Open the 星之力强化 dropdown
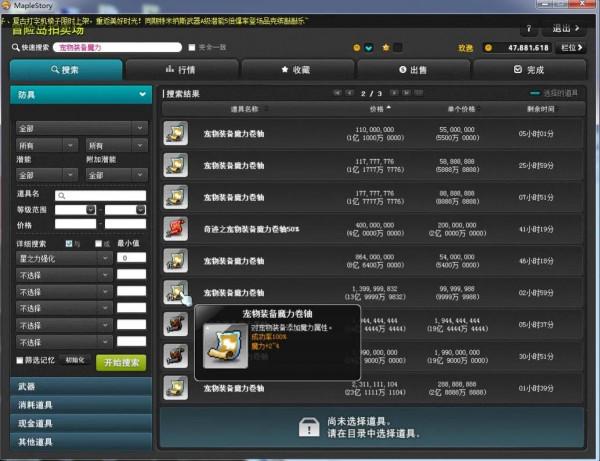The height and width of the screenshot is (461, 600). (x=64, y=259)
